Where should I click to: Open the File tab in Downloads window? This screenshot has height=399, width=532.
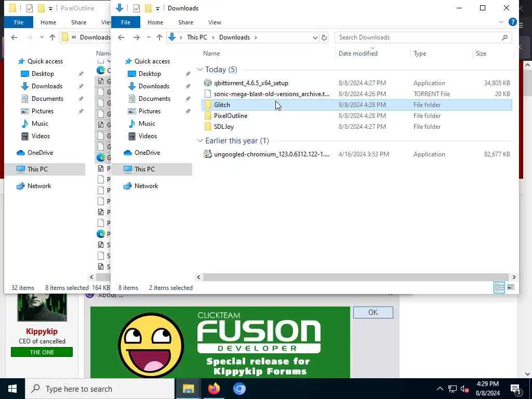pos(126,22)
